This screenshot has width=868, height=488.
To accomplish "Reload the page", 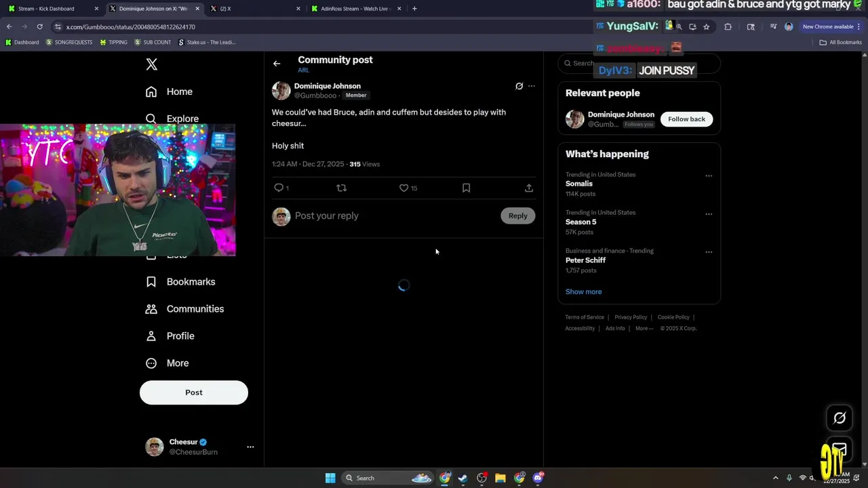I will pos(40,26).
